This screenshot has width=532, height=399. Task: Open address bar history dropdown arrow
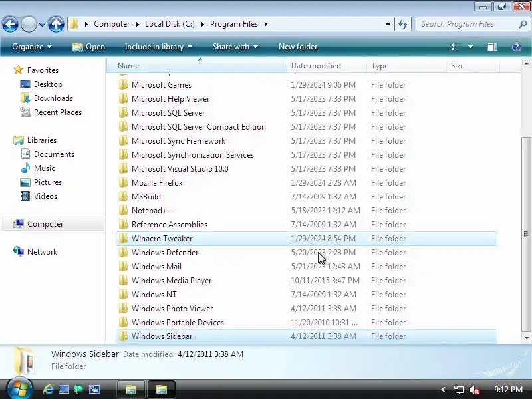point(388,24)
